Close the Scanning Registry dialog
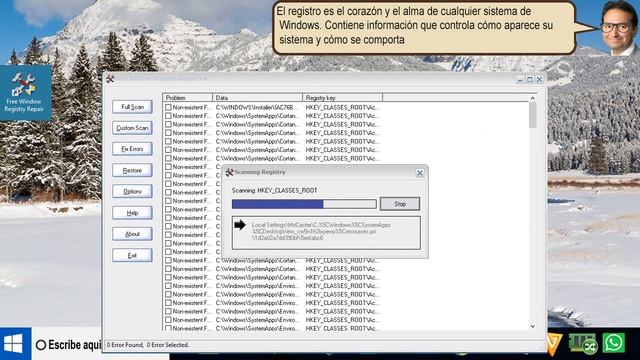The height and width of the screenshot is (360, 640). coord(420,173)
